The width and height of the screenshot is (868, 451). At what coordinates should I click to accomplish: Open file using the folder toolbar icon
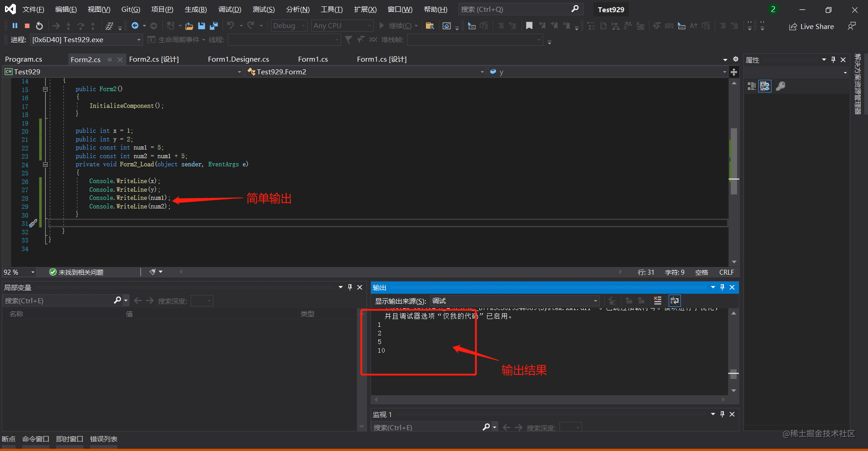189,26
